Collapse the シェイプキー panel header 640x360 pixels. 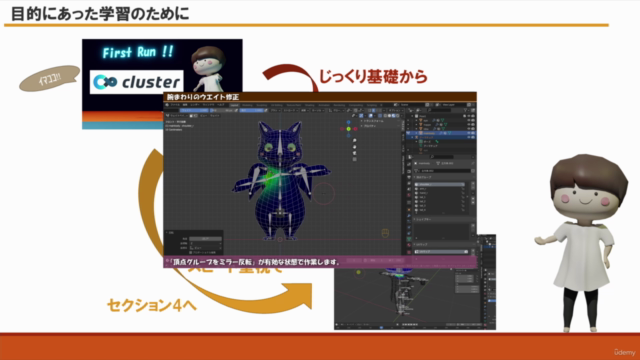(444, 219)
